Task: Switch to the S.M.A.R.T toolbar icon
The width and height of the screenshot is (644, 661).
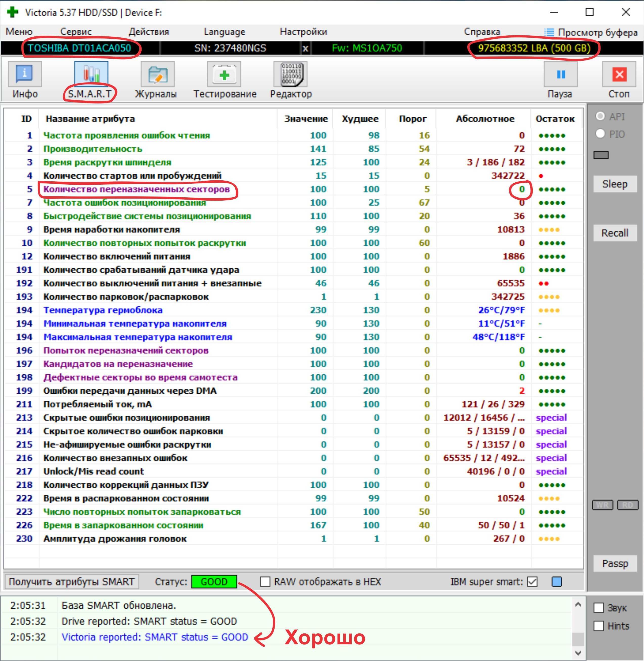Action: (91, 74)
